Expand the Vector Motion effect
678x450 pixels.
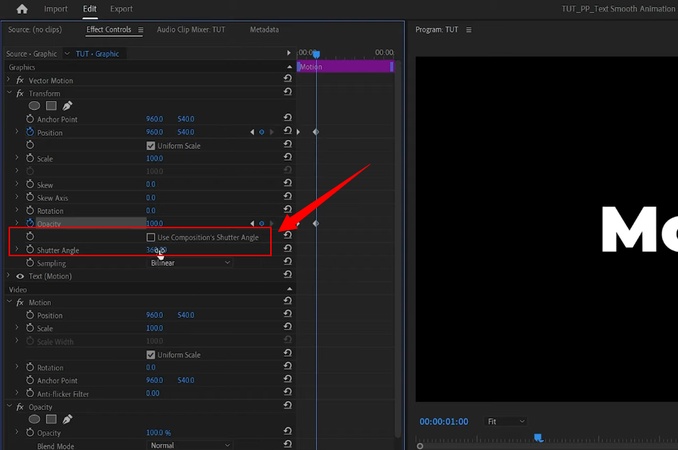click(x=9, y=80)
